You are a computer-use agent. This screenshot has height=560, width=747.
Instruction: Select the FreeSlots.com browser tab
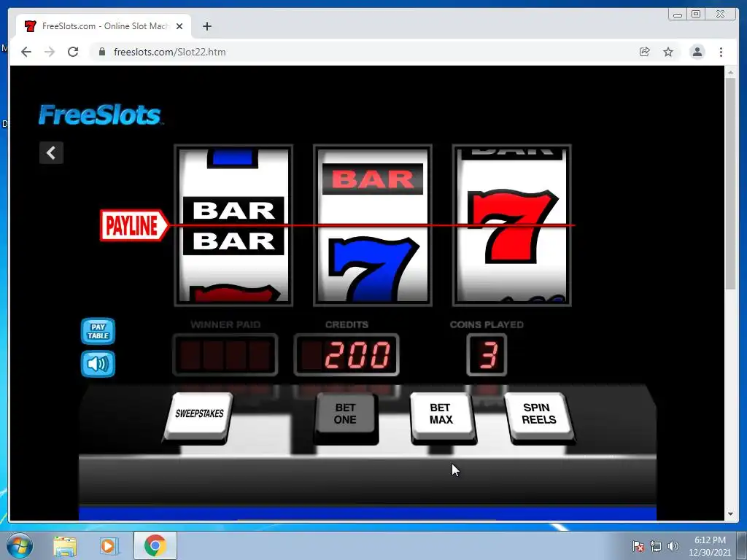104,26
